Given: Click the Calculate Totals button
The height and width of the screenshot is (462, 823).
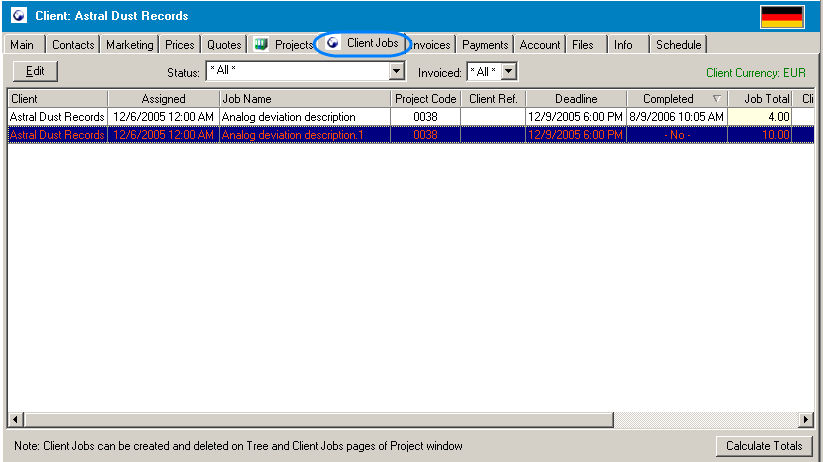Looking at the screenshot, I should point(765,446).
